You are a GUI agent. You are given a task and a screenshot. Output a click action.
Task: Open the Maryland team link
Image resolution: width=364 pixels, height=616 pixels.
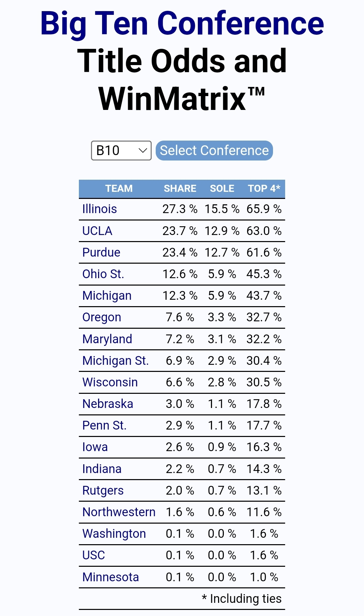107,339
